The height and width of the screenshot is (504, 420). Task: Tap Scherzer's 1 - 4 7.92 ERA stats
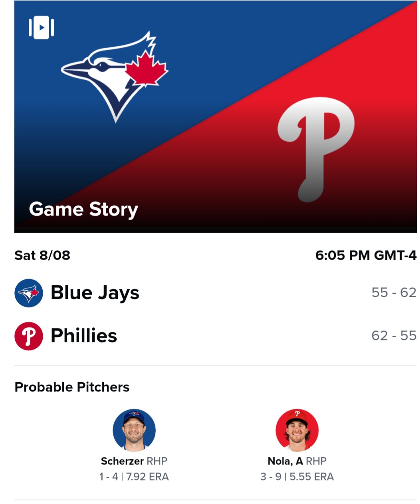click(134, 477)
